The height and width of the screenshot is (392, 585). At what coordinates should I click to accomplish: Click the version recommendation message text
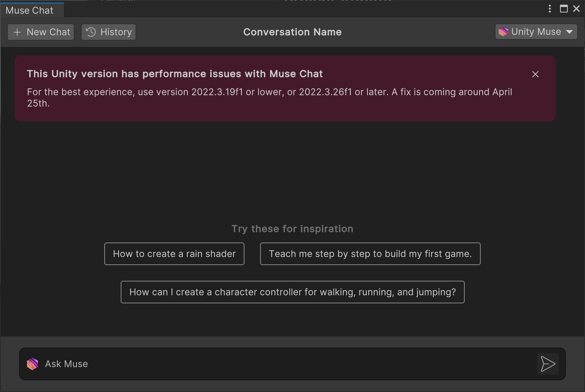[270, 98]
